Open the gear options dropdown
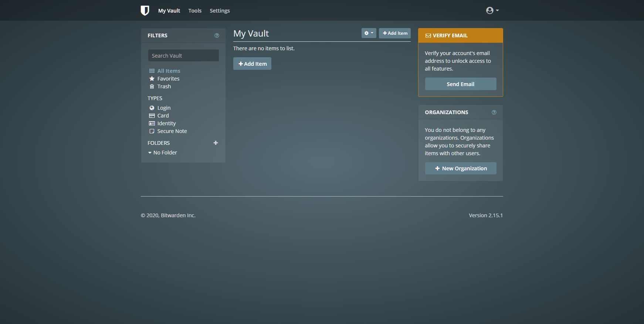 pyautogui.click(x=369, y=33)
